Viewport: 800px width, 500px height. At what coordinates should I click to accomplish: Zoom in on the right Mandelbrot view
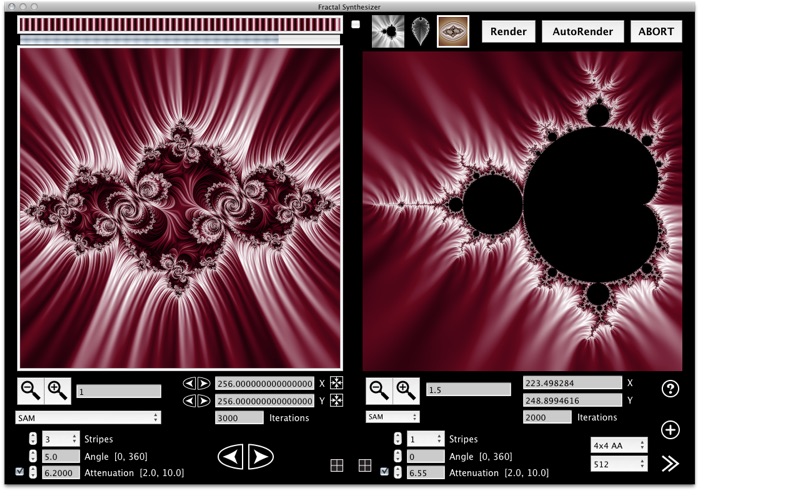point(405,389)
